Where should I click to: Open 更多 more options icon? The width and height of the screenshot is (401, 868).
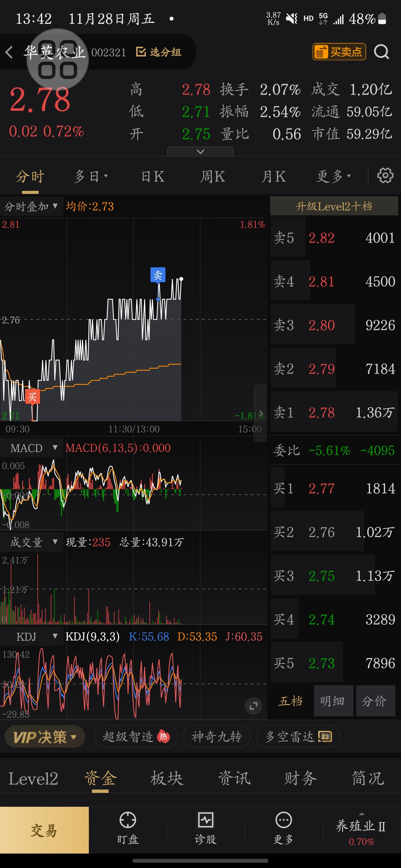283,820
